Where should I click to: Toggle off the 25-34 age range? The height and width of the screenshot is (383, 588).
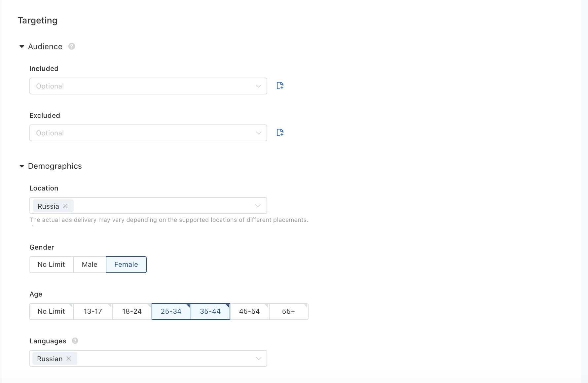pyautogui.click(x=171, y=311)
